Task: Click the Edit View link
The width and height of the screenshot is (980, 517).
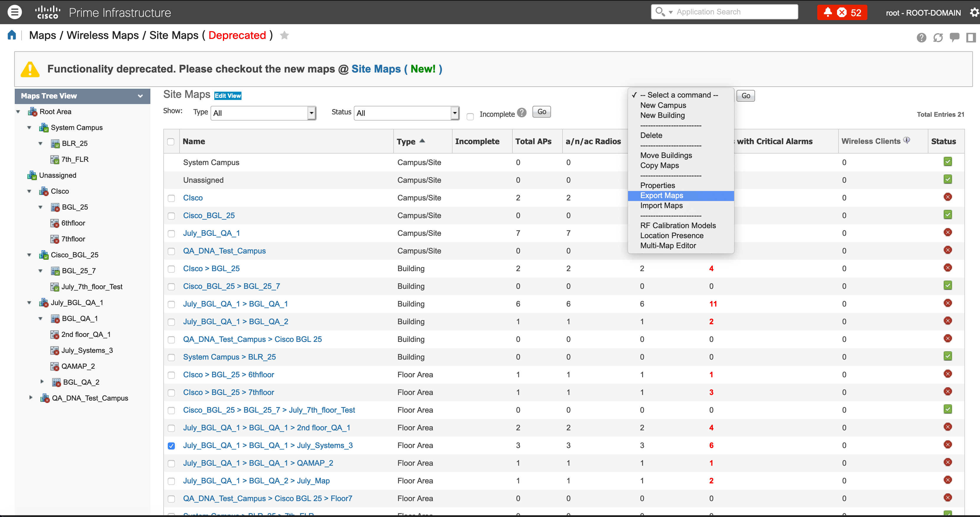Action: 228,96
